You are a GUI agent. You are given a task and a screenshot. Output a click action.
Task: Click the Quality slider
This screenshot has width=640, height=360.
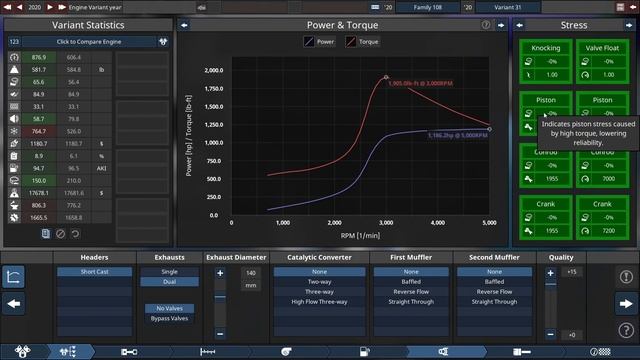(551, 304)
